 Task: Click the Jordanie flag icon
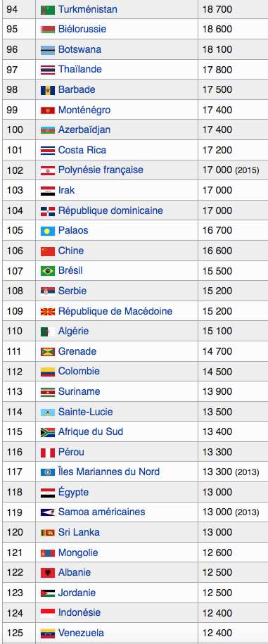48,593
